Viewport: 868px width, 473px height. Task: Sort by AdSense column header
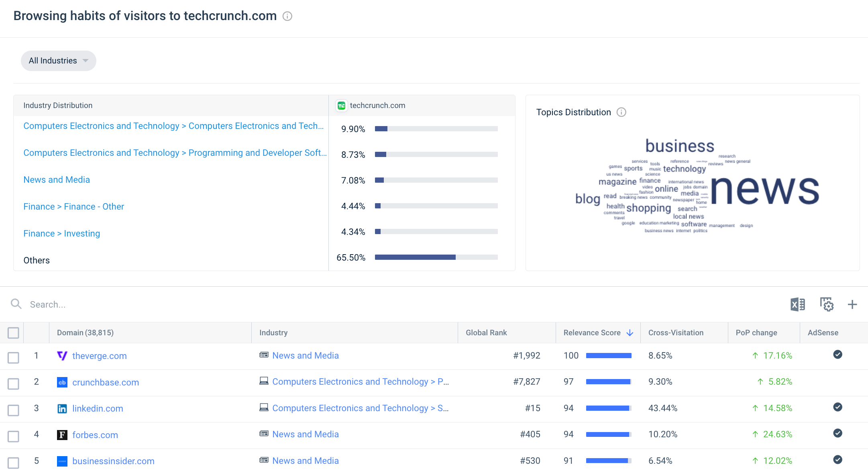pos(823,333)
